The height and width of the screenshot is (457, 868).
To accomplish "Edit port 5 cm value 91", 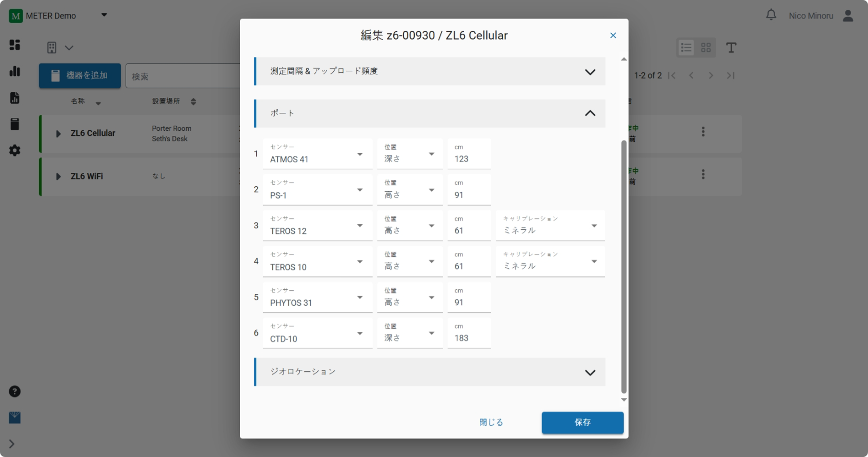I will 469,297.
